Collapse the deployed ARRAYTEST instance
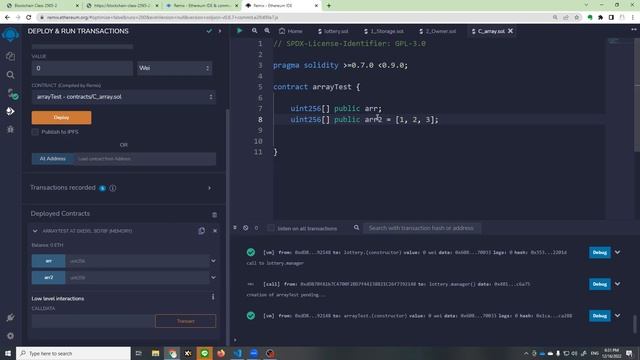 coord(35,231)
